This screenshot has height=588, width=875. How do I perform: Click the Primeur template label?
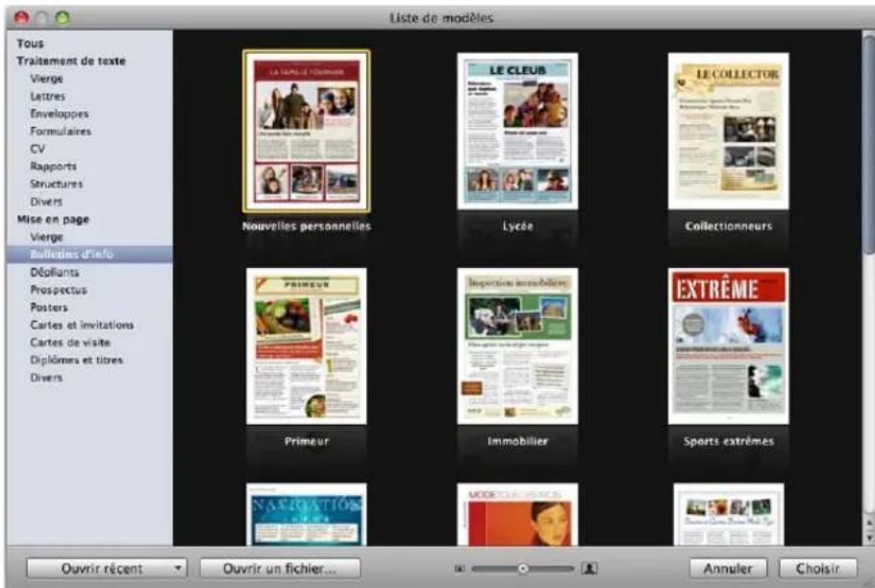[307, 441]
